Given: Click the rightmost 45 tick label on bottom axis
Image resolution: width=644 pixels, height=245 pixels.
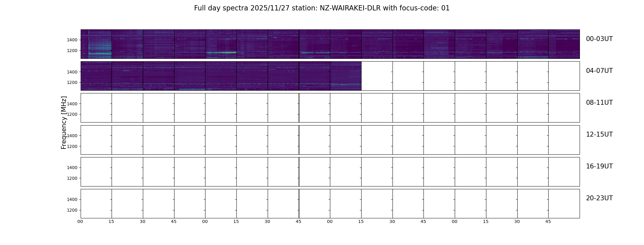Looking at the screenshot, I should click(548, 221).
